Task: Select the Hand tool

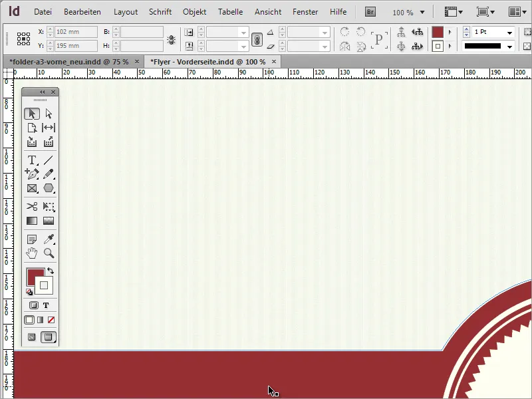Action: 31,252
